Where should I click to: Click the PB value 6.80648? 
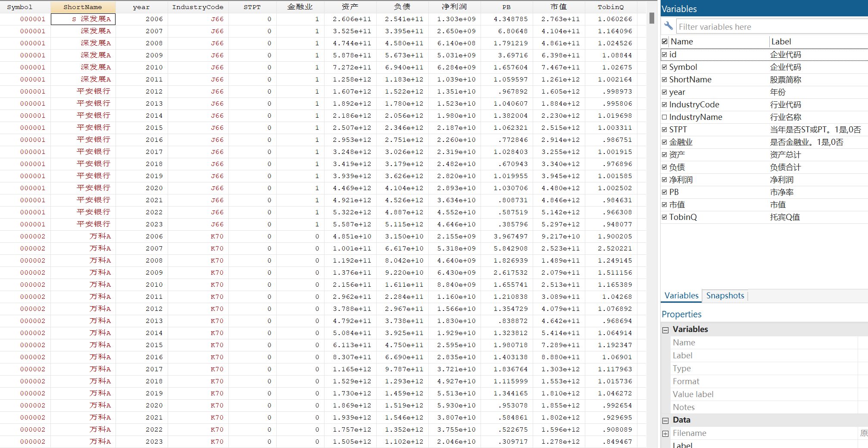click(506, 31)
